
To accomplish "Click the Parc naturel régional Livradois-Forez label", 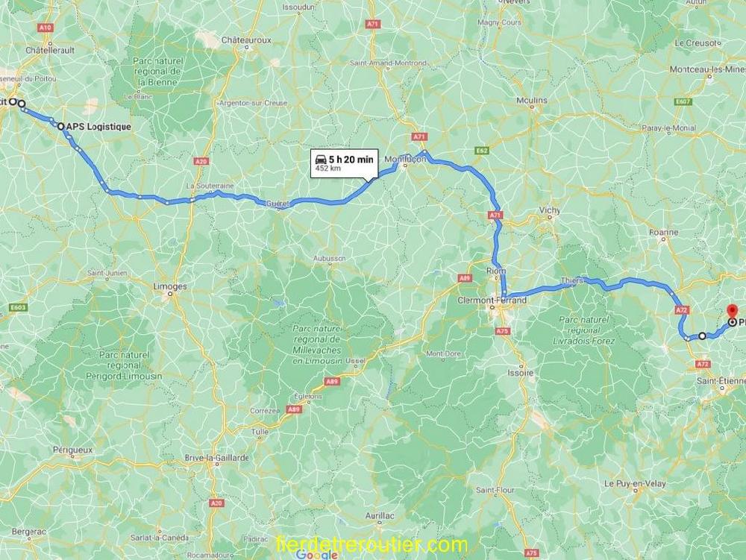I will pyautogui.click(x=584, y=330).
